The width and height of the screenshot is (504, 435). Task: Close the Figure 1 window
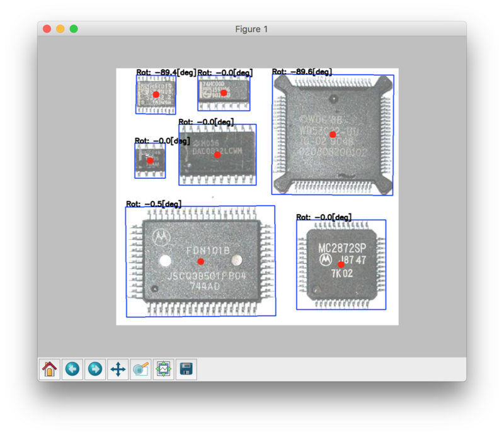(47, 29)
